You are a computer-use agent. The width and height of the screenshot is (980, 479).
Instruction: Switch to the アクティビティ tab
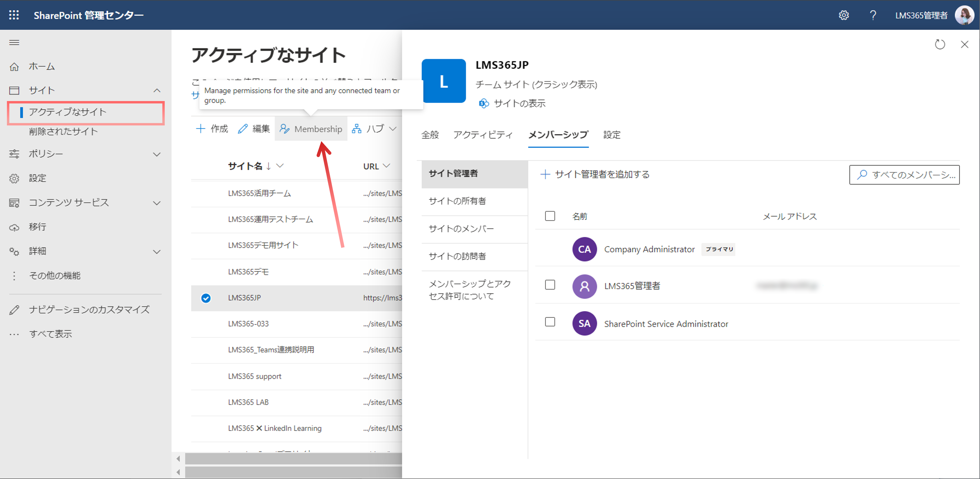(483, 135)
